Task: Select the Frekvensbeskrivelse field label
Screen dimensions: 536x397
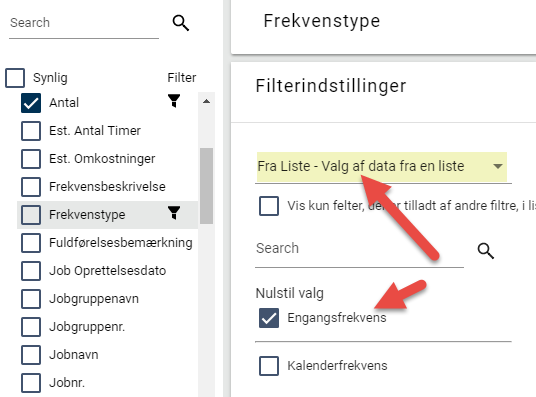Action: [x=107, y=187]
